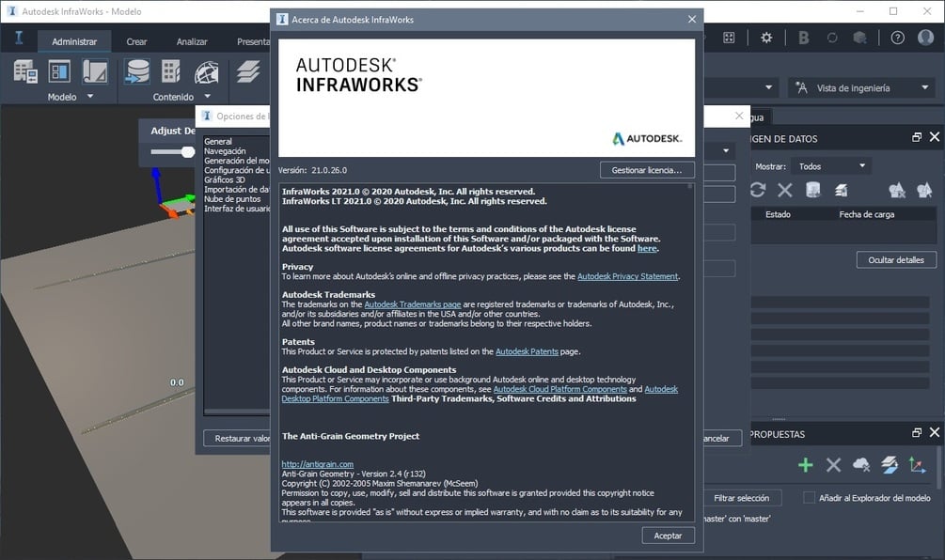Viewport: 945px width, 560px height.
Task: Click the style palette grid icon
Action: point(171,71)
